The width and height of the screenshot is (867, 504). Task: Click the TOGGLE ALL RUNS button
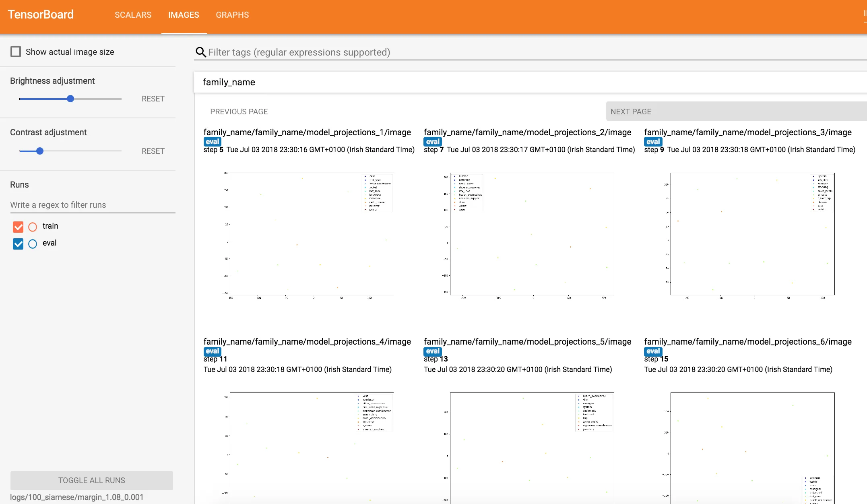pos(92,480)
